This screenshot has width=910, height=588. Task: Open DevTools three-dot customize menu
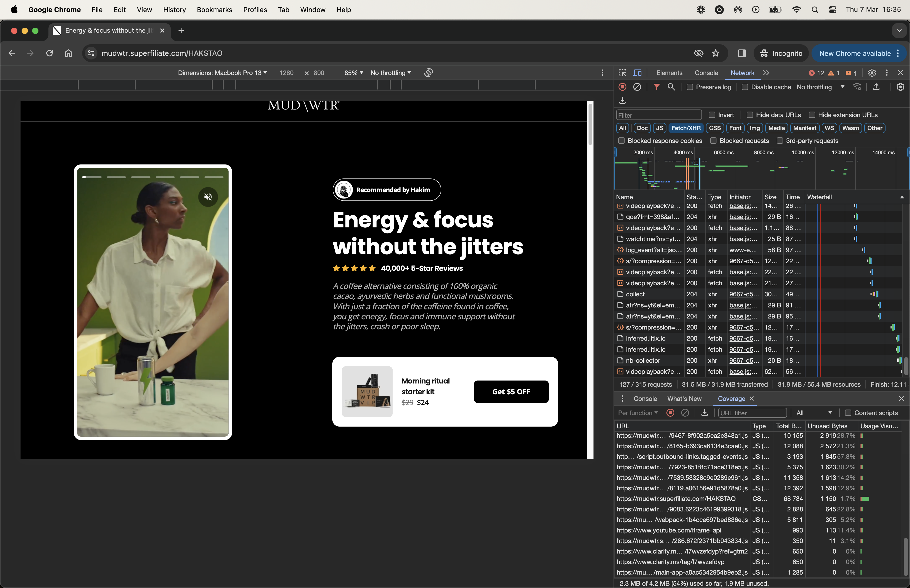coord(887,73)
